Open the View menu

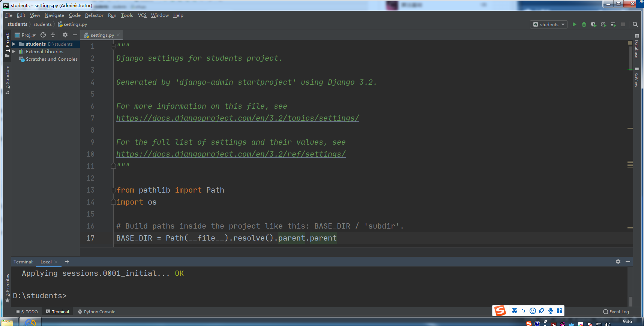pyautogui.click(x=35, y=15)
